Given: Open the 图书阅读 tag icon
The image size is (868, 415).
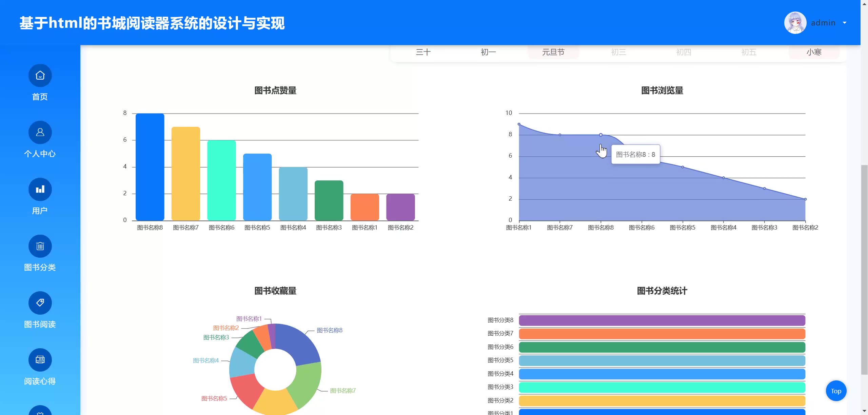Looking at the screenshot, I should 40,303.
